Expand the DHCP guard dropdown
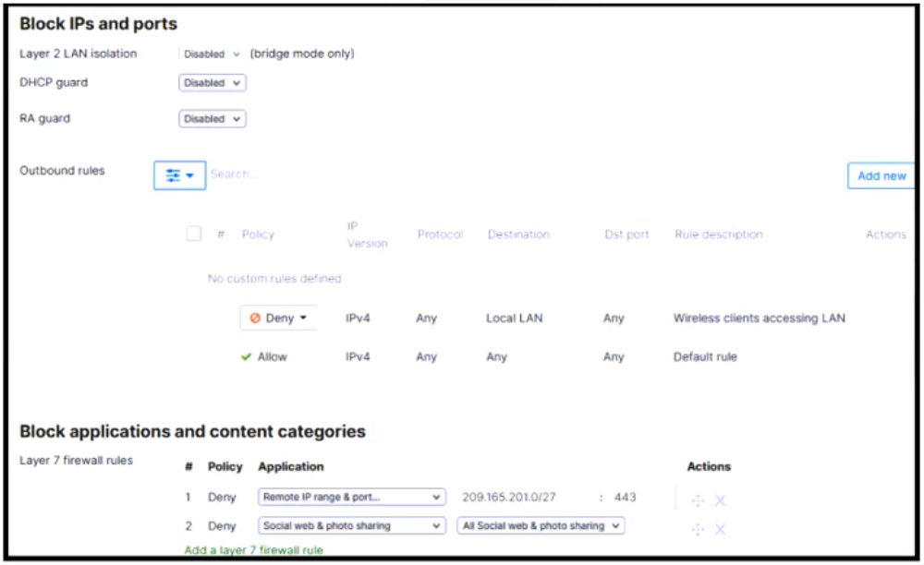Screen dimensions: 924x565 (x=213, y=83)
